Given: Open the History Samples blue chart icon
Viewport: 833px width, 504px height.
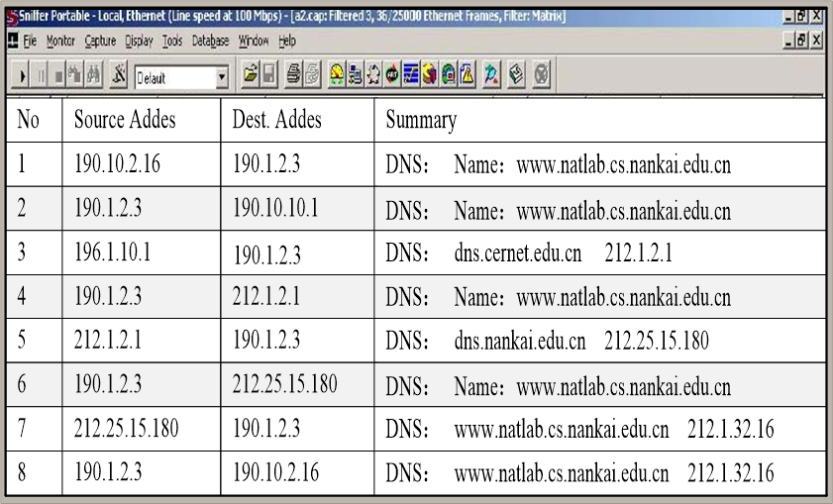Looking at the screenshot, I should pos(411,74).
